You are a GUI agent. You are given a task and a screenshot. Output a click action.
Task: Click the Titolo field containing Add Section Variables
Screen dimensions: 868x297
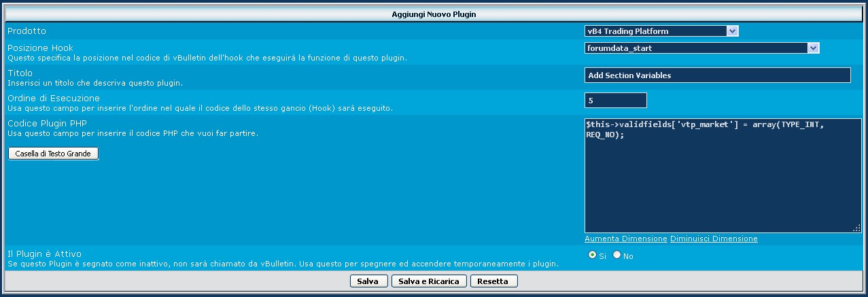[x=717, y=75]
